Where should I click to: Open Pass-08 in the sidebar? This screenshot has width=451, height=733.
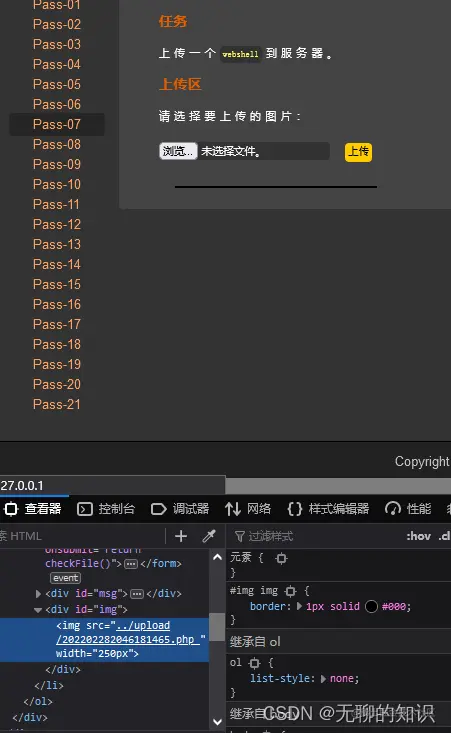click(57, 144)
